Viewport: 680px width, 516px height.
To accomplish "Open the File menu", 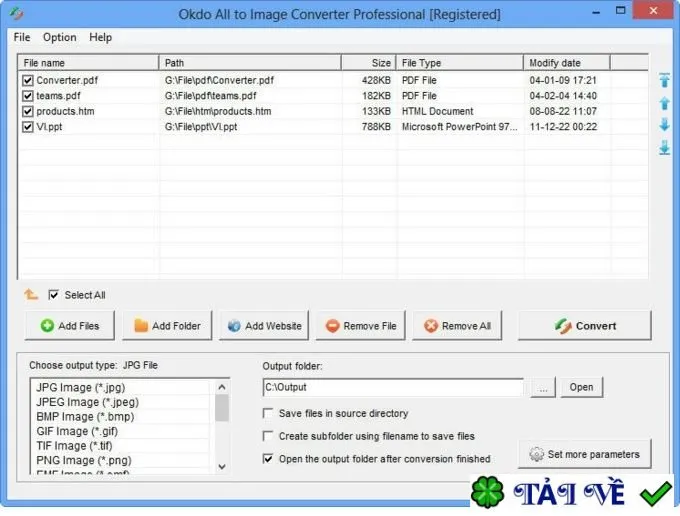I will [22, 37].
